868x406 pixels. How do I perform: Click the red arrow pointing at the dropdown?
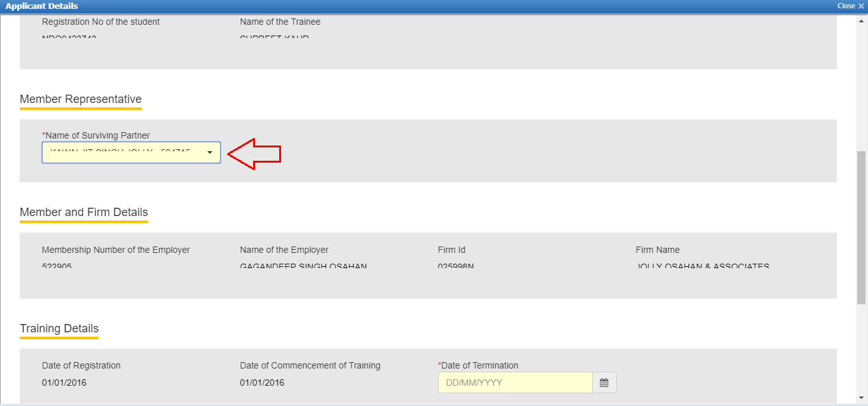coord(254,153)
